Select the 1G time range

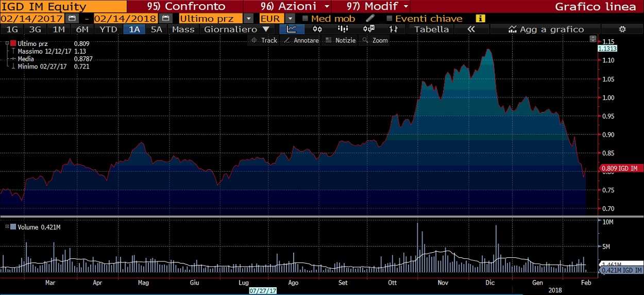[12, 29]
